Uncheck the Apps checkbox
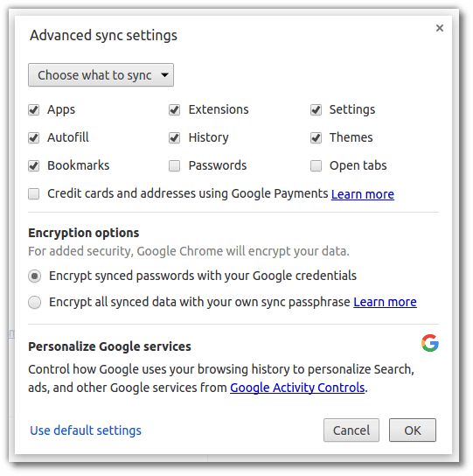The width and height of the screenshot is (473, 476). [34, 109]
